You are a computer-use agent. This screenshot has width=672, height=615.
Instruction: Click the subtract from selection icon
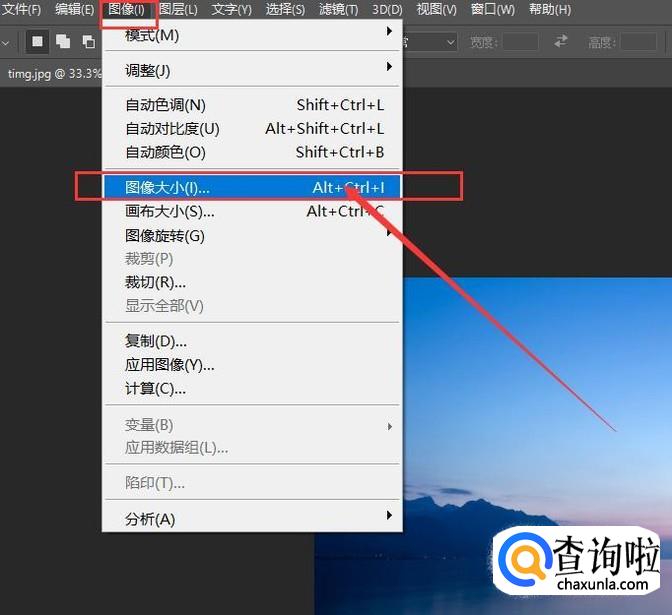coord(88,42)
